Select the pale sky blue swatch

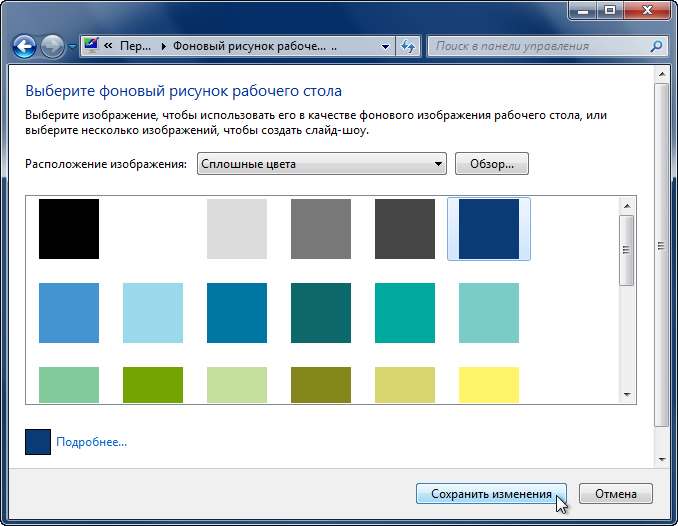pos(153,313)
